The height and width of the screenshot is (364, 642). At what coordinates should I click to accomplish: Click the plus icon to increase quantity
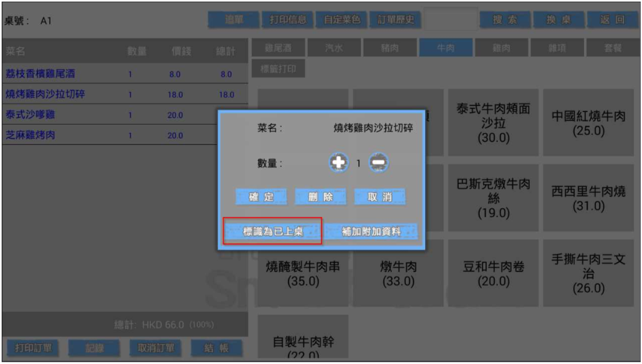pos(339,162)
